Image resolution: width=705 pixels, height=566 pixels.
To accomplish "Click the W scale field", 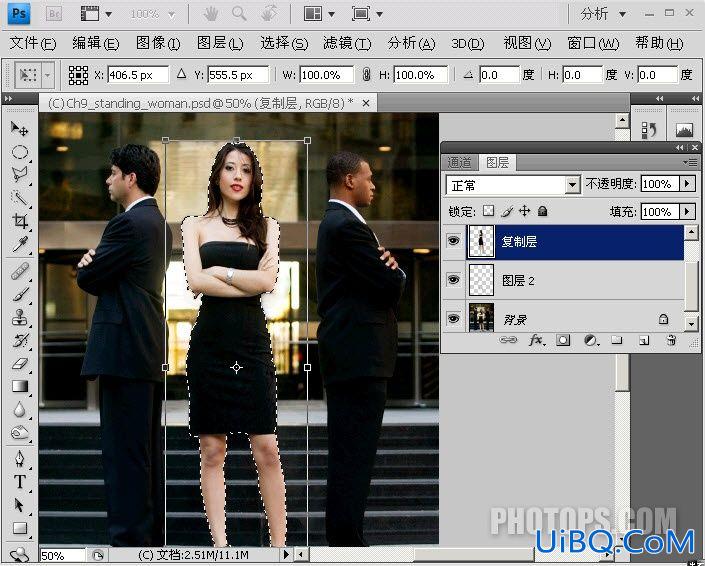I will tap(327, 75).
